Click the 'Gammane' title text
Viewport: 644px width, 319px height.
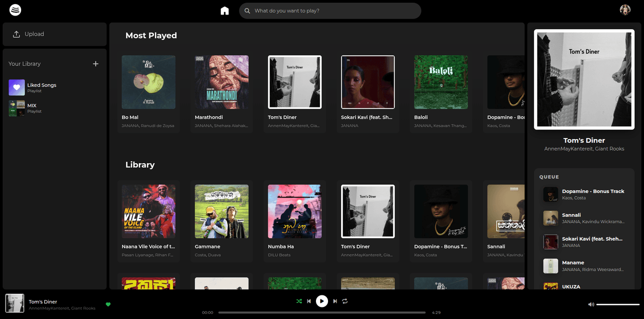click(208, 247)
